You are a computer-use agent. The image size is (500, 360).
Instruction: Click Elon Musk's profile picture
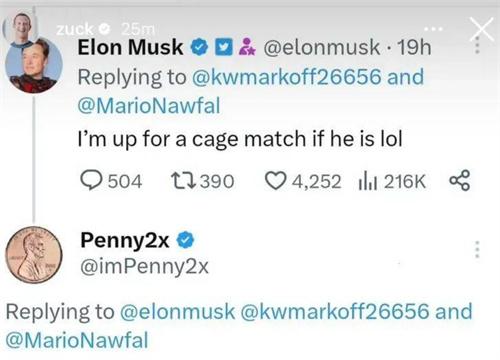(x=34, y=66)
